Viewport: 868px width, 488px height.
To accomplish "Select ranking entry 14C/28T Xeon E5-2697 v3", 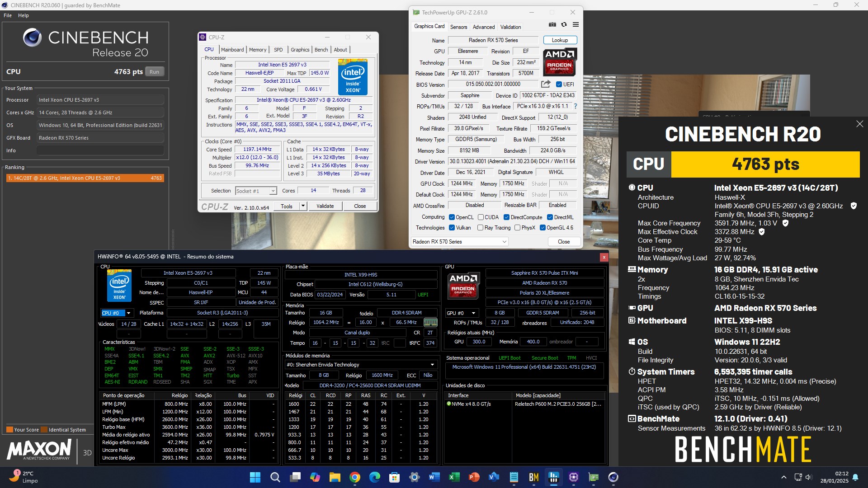I will [85, 178].
